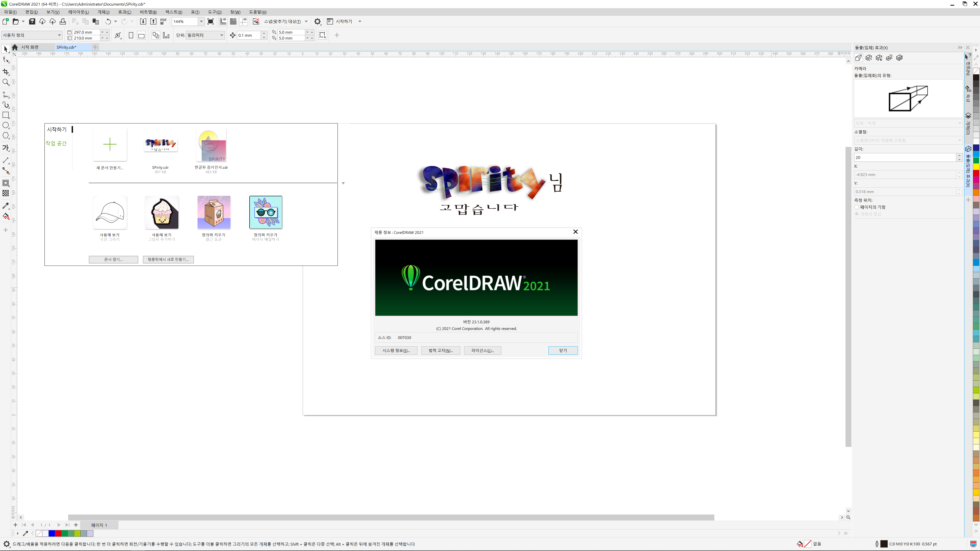Viewport: 980px width, 551px height.
Task: Toggle all pages layout button
Action: click(x=156, y=35)
